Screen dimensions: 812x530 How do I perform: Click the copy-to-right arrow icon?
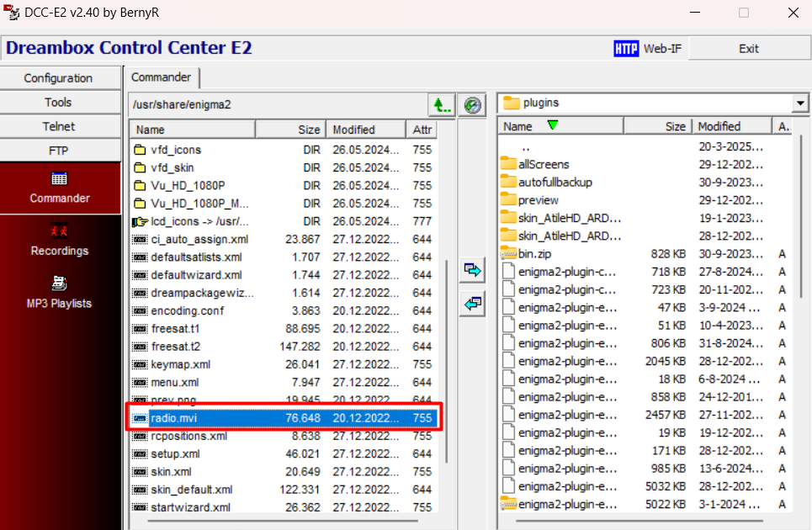[x=473, y=270]
